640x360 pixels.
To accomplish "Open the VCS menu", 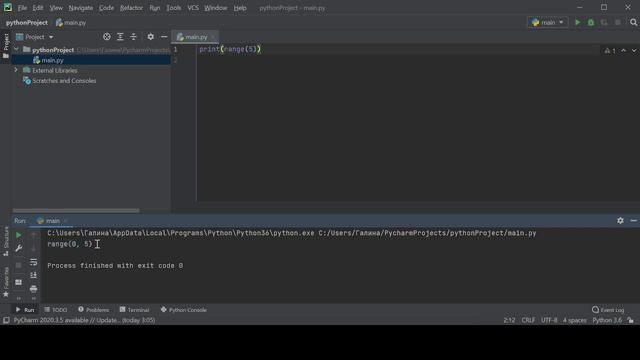I will tap(193, 8).
